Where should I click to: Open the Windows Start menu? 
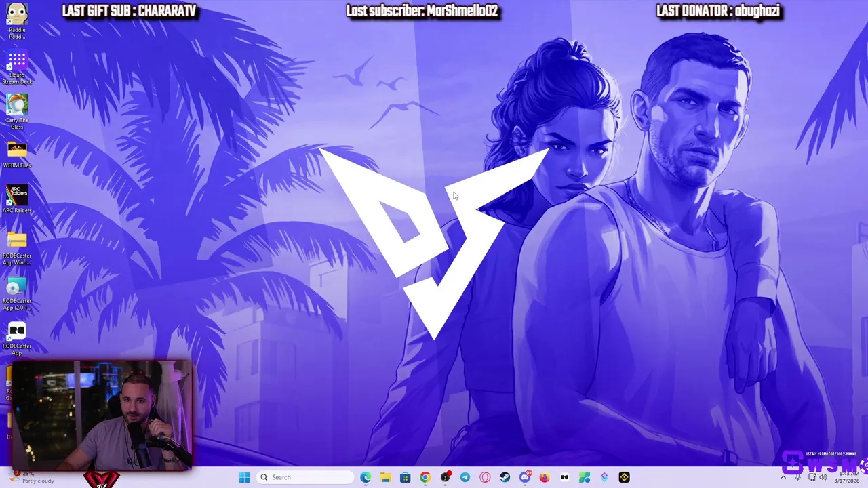pos(244,477)
